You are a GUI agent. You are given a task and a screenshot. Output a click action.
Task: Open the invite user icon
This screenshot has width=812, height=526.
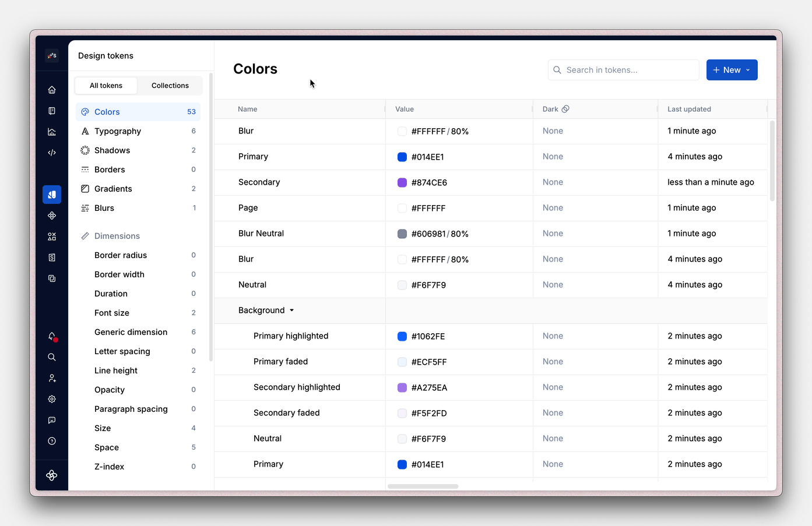tap(52, 378)
